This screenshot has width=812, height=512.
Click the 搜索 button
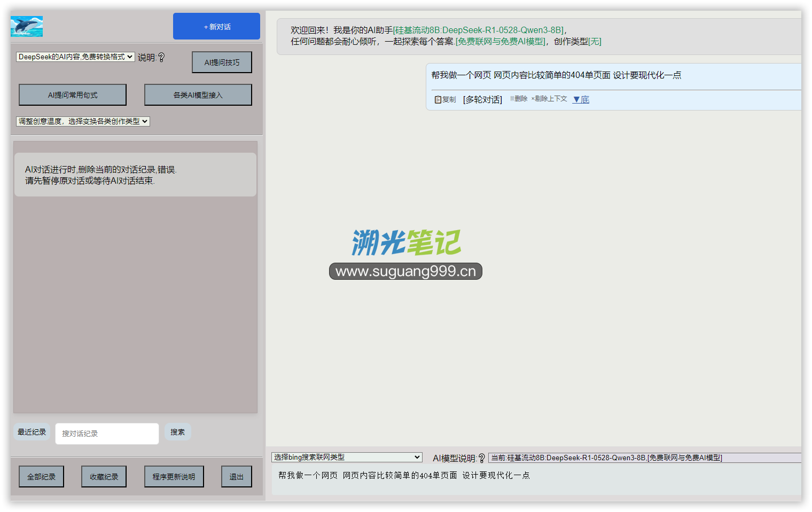click(177, 432)
